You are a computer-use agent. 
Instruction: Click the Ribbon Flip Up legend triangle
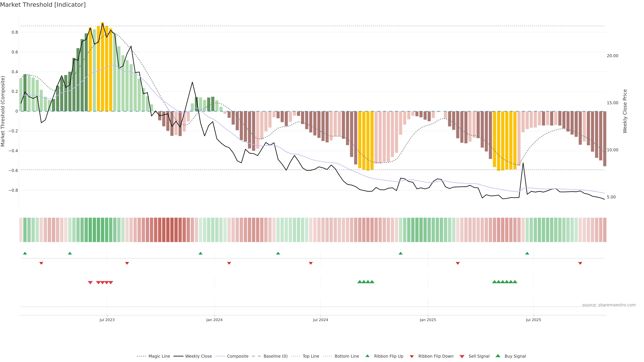[367, 356]
